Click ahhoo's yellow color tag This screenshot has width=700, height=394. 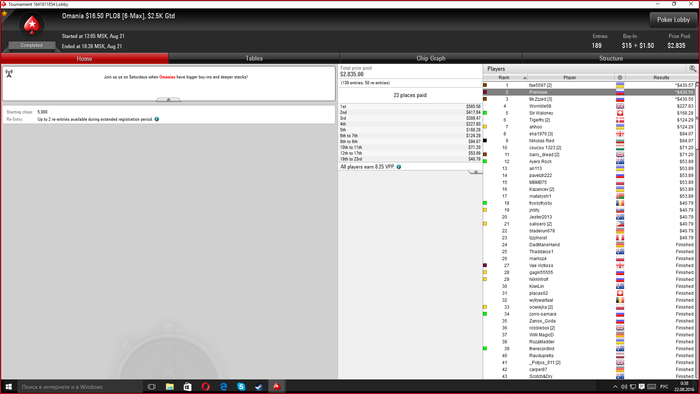point(485,127)
